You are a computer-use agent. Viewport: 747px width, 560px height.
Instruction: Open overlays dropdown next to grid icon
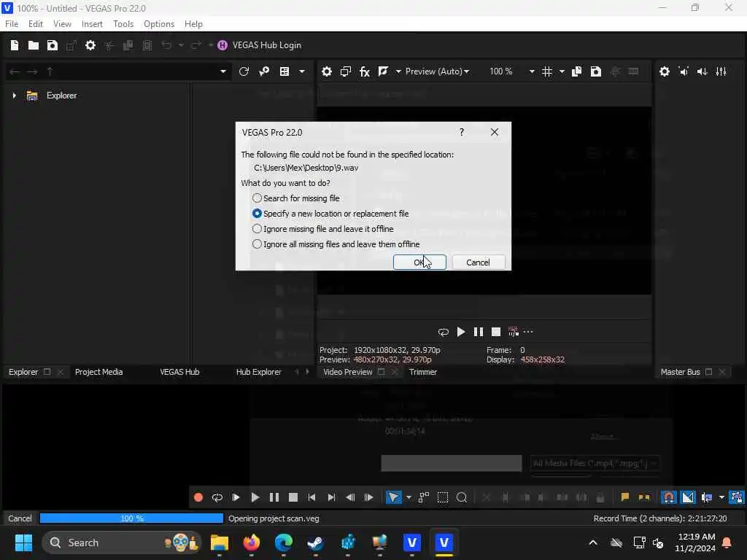[562, 71]
